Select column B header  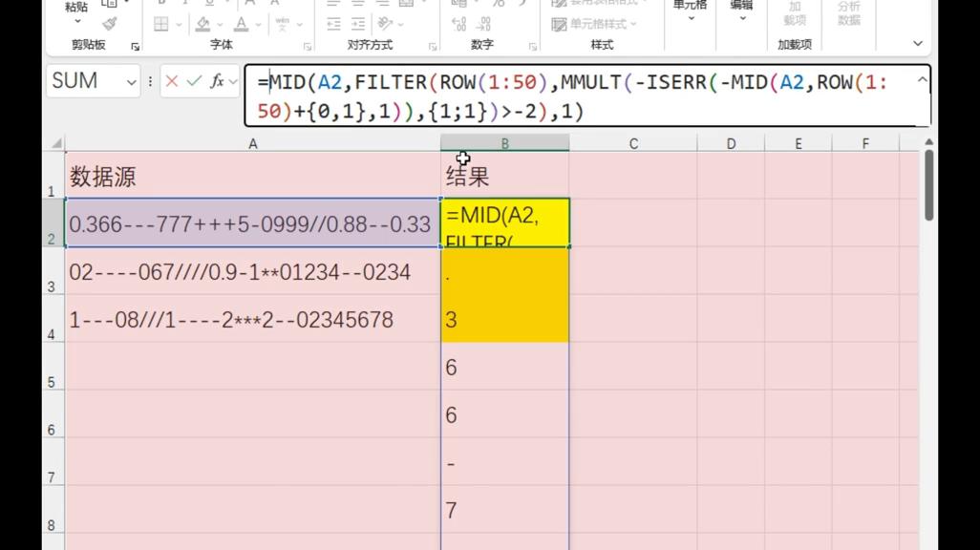click(x=504, y=144)
